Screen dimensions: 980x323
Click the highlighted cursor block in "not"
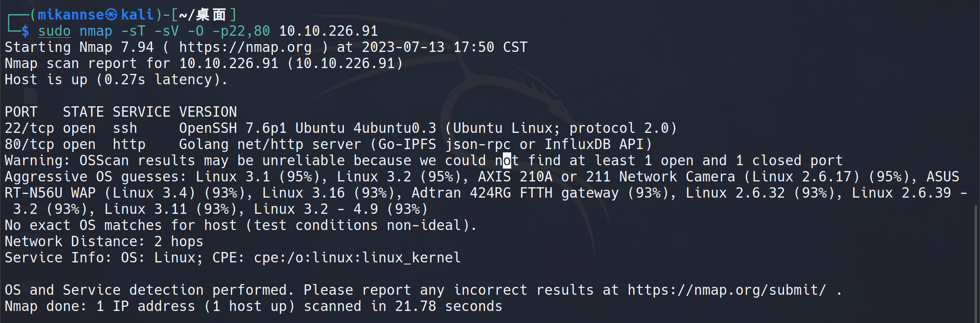pos(507,161)
